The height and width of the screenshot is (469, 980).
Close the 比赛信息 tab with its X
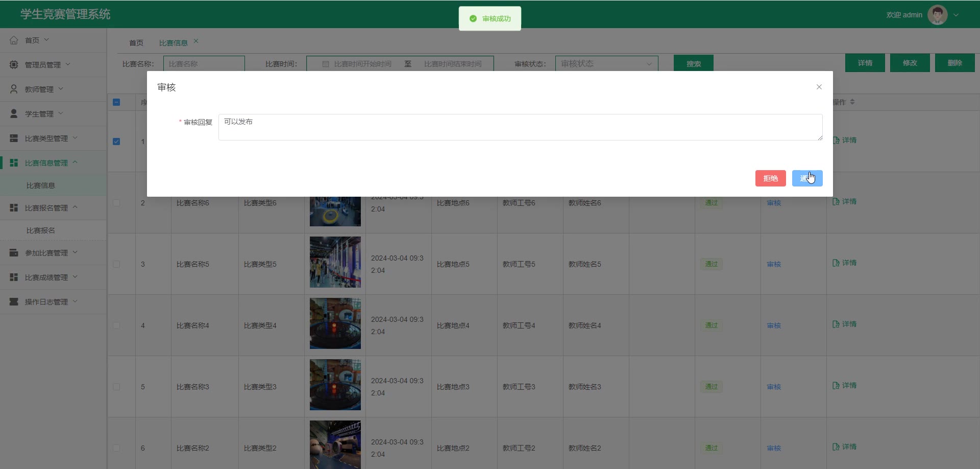coord(196,41)
